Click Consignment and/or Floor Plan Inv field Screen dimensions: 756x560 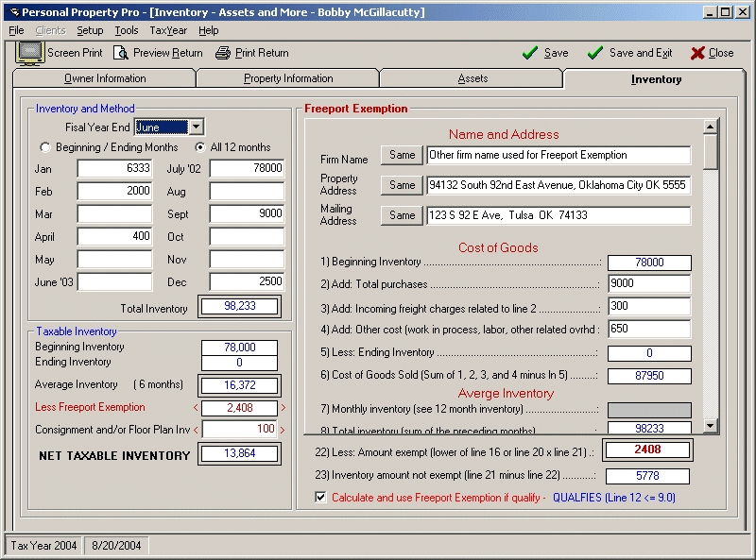pyautogui.click(x=240, y=429)
